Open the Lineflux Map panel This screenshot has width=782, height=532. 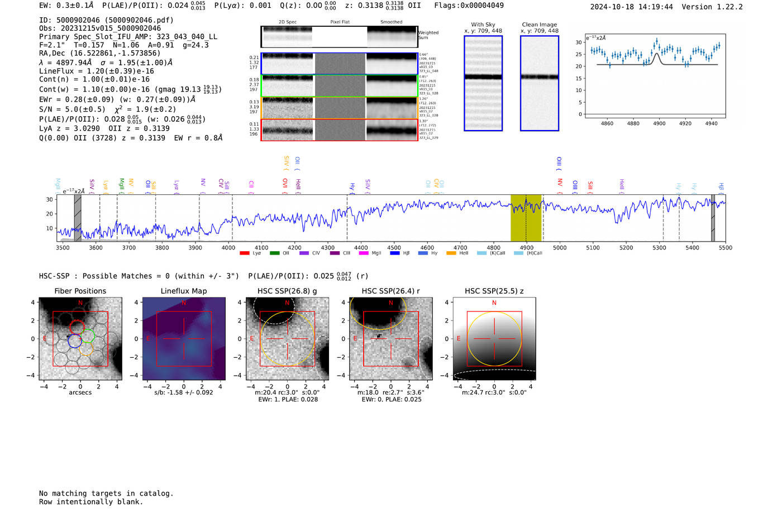[184, 339]
